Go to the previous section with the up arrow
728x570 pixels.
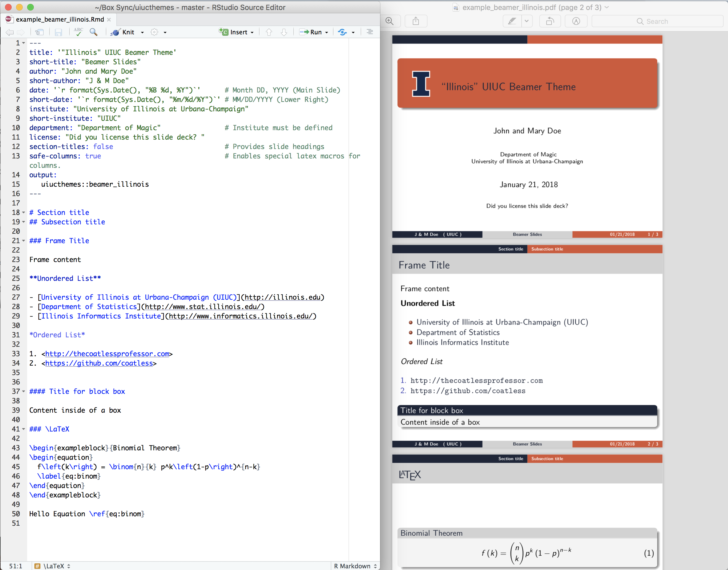click(269, 32)
